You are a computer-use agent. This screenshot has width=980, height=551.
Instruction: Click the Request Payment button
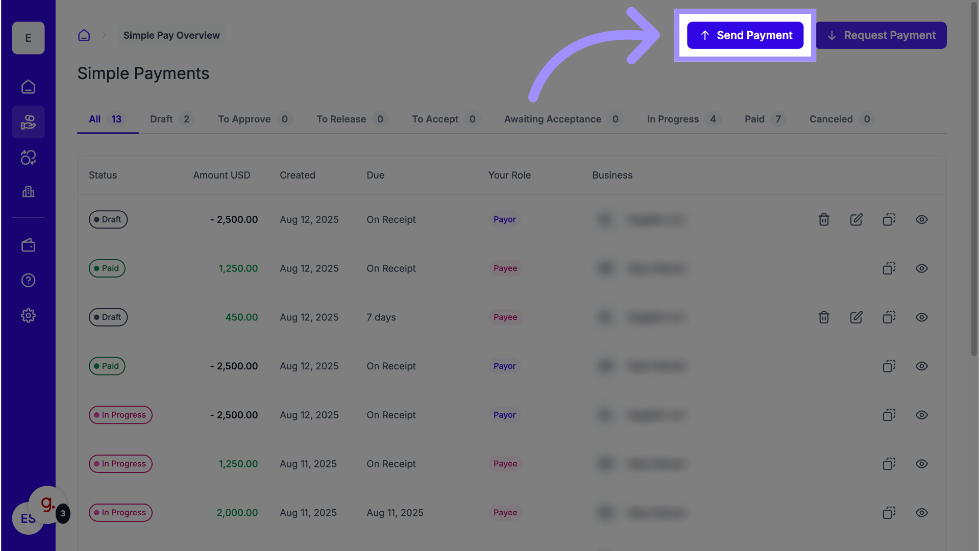[881, 35]
